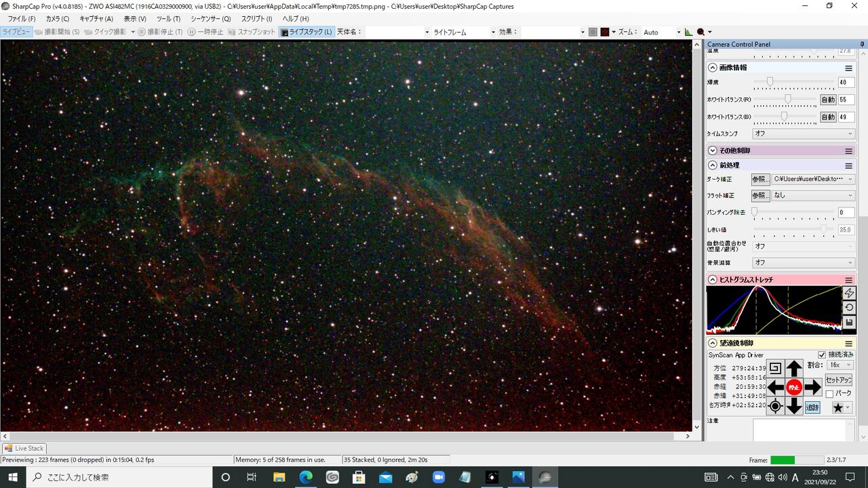Viewport: 868px width, 488px height.
Task: Toggle the Park checkbox
Action: coord(829,393)
